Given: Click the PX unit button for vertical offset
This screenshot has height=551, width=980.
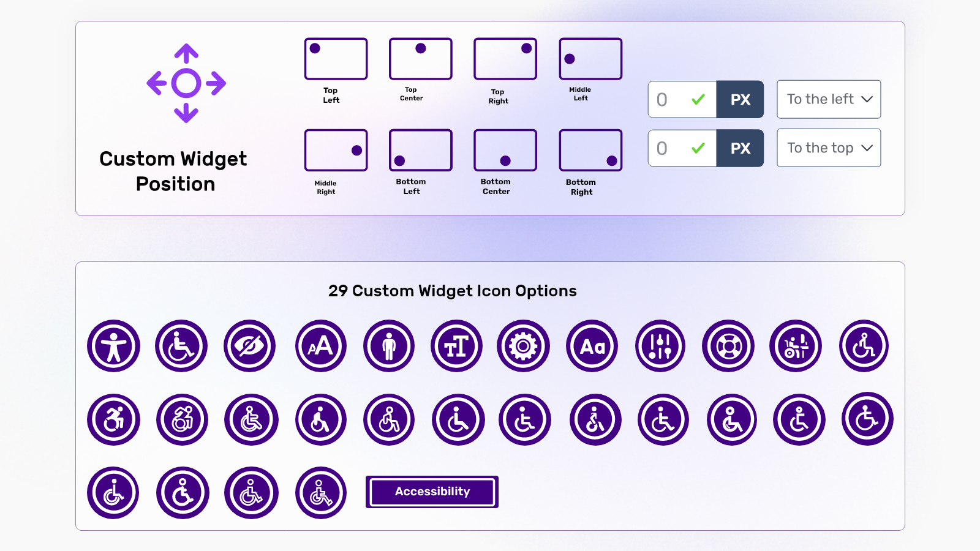Looking at the screenshot, I should [740, 148].
